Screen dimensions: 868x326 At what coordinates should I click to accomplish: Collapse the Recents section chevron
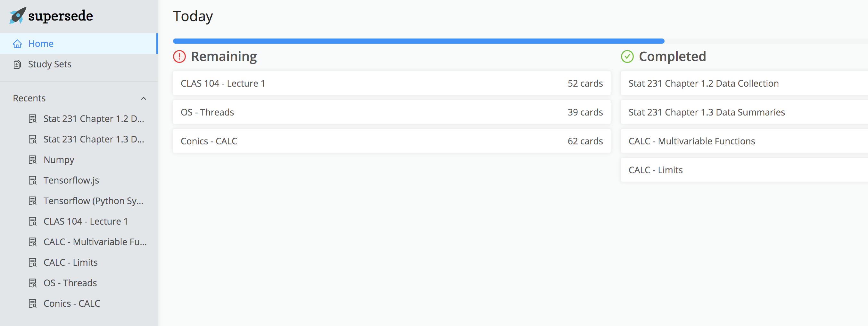pos(144,98)
